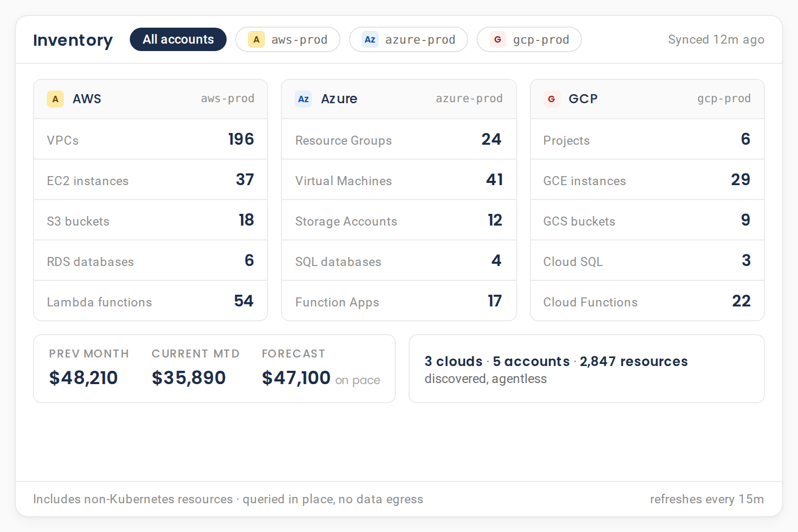Open the Virtual Machines row

tap(399, 180)
